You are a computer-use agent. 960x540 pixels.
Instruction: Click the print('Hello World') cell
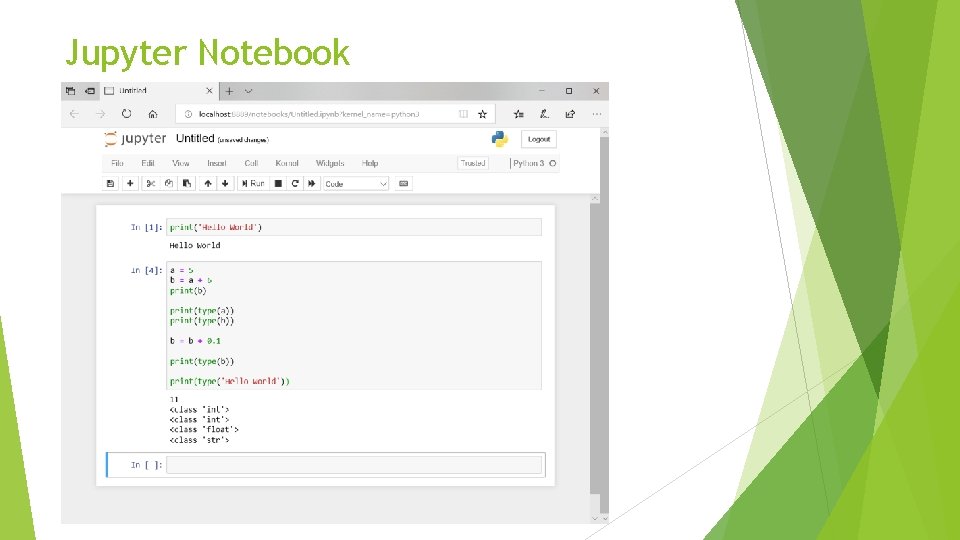click(x=354, y=227)
